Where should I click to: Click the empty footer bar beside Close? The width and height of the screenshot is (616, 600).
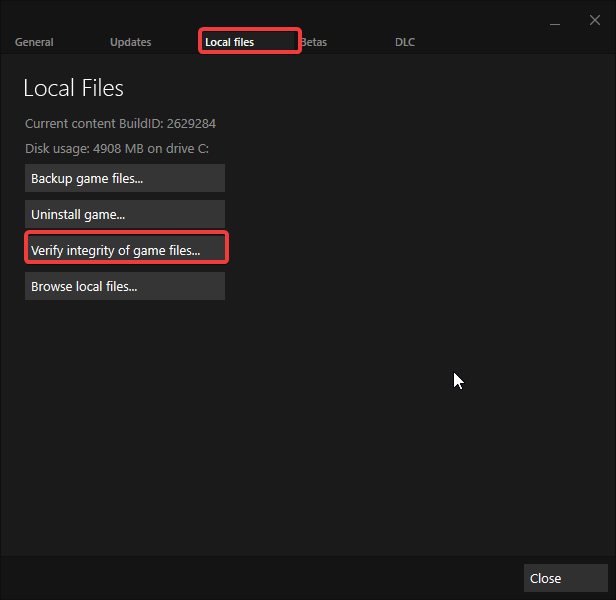[x=259, y=578]
